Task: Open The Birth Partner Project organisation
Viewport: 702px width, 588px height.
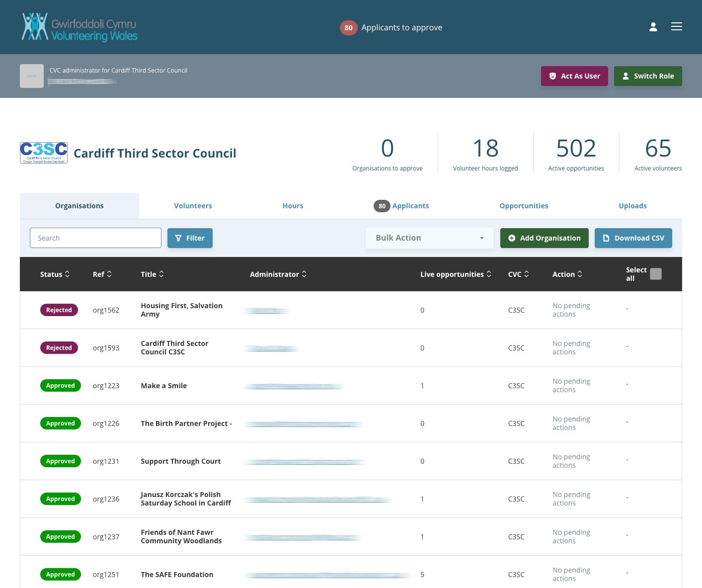Action: pyautogui.click(x=186, y=423)
